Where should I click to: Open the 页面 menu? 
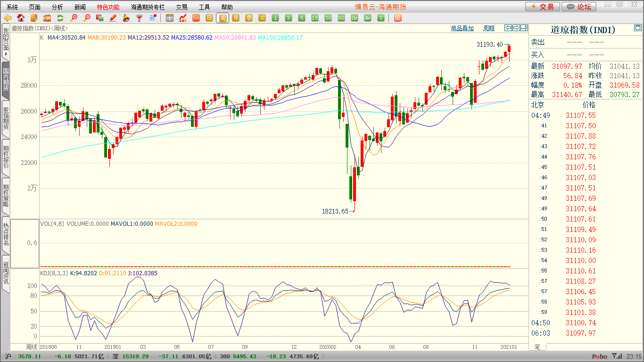point(35,7)
